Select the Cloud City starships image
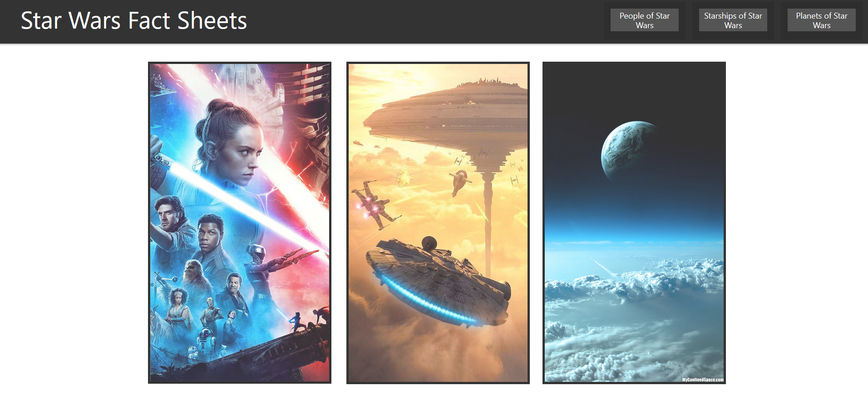The width and height of the screenshot is (868, 415). [x=438, y=223]
